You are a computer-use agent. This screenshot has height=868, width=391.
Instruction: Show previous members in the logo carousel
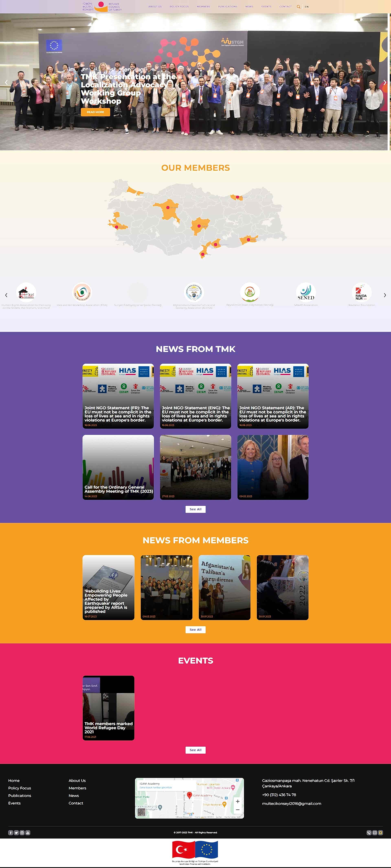6,295
